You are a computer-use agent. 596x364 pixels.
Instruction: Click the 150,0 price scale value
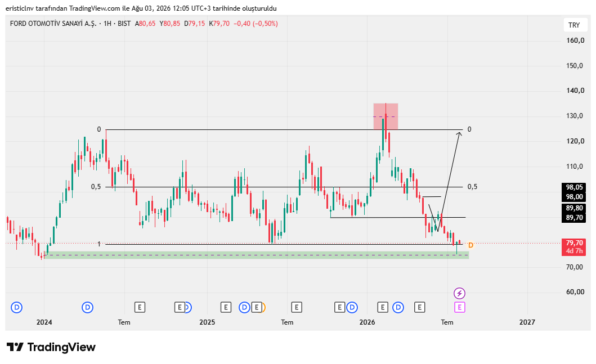coord(575,66)
